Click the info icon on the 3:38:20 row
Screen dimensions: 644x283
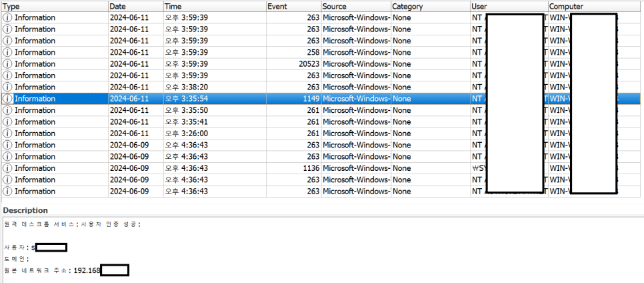(7, 87)
